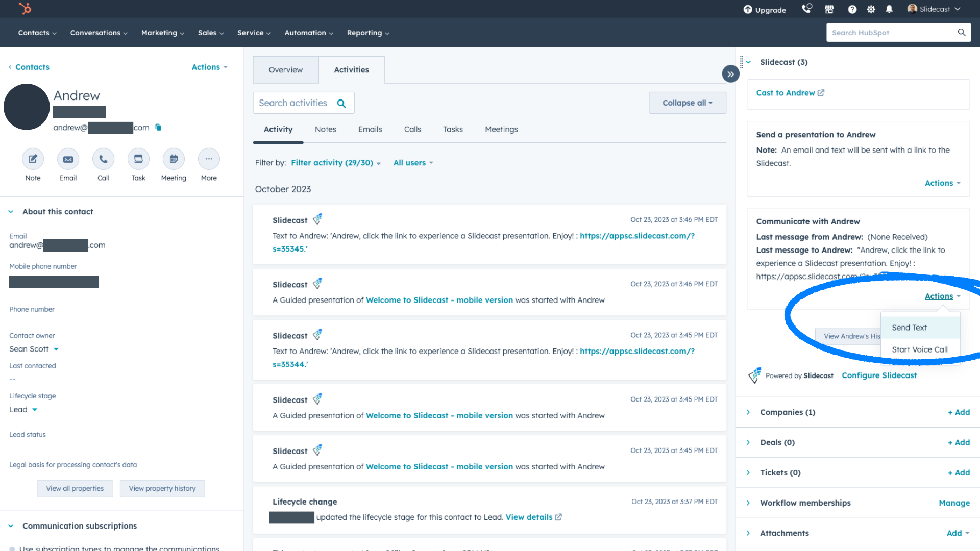Select Send Text from the Actions menu
This screenshot has height=551, width=980.
pos(909,327)
